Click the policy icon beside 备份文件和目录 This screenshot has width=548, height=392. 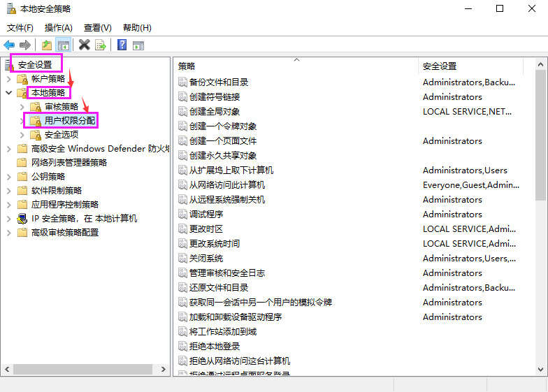(x=182, y=82)
